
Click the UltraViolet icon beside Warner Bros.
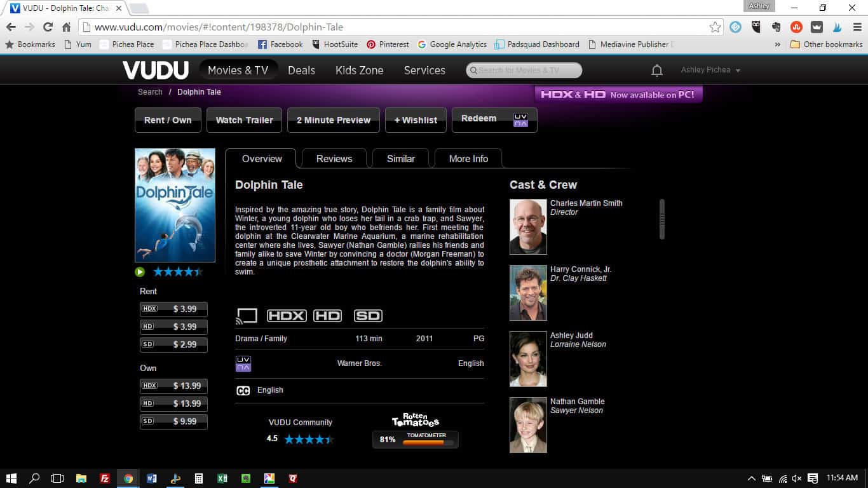point(243,363)
